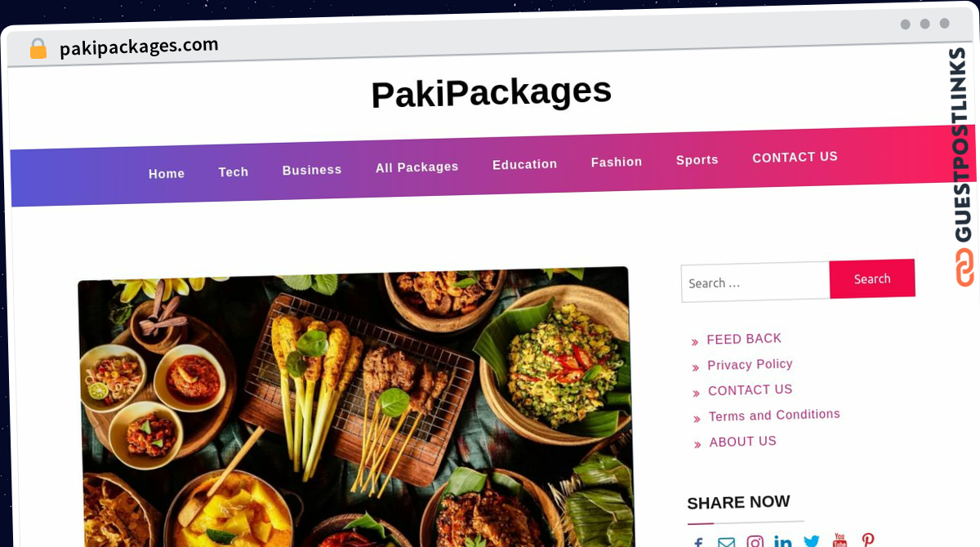This screenshot has width=980, height=547.
Task: Open the Home menu item
Action: pos(167,173)
